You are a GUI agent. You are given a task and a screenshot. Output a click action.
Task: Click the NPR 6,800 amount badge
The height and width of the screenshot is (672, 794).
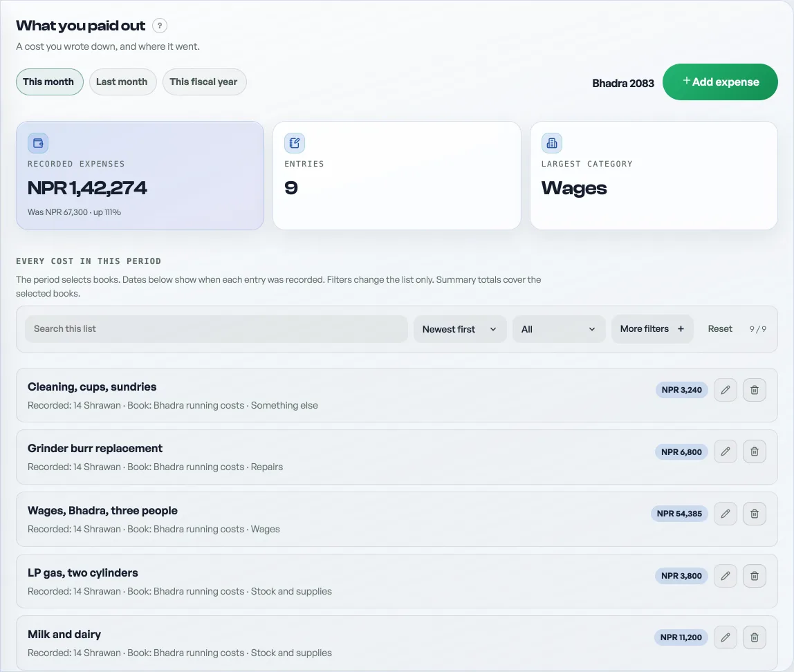[x=681, y=452]
